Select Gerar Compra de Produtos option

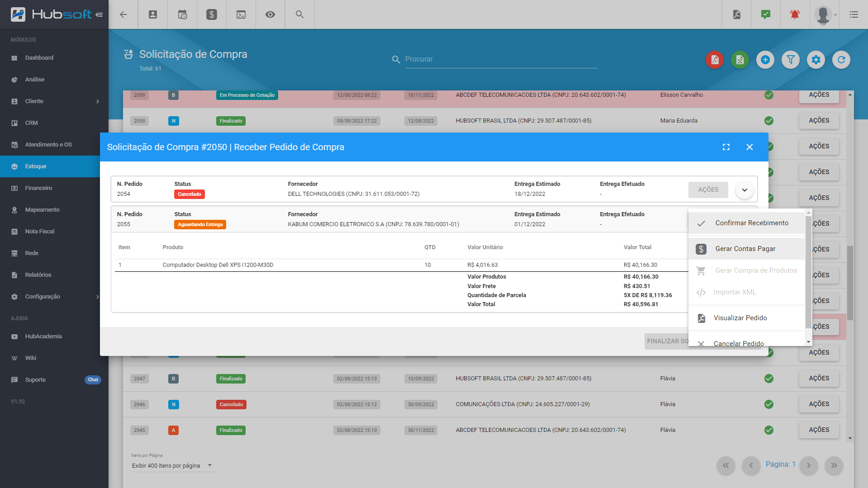(x=747, y=270)
